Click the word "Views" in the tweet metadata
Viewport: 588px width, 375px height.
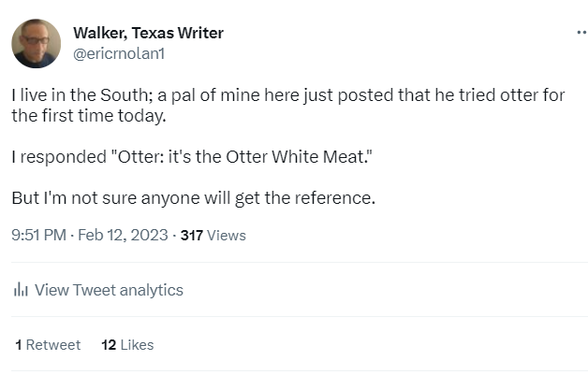click(227, 236)
